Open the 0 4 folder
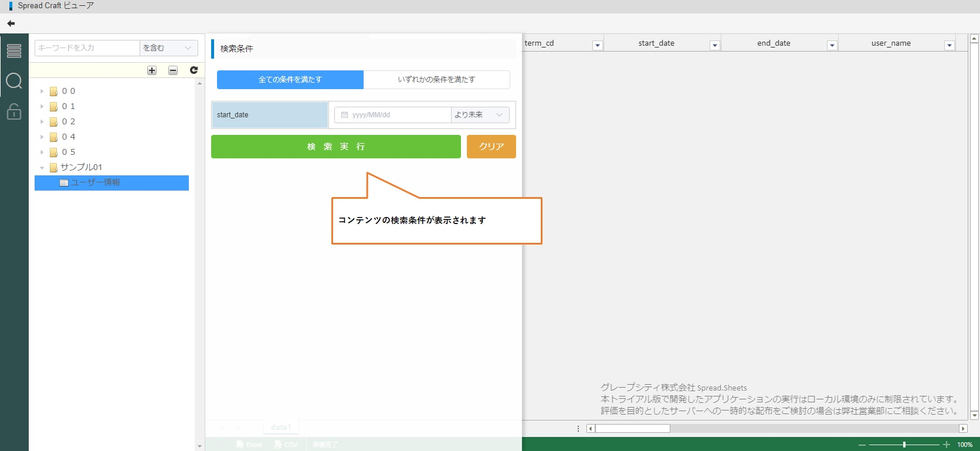 click(x=69, y=137)
